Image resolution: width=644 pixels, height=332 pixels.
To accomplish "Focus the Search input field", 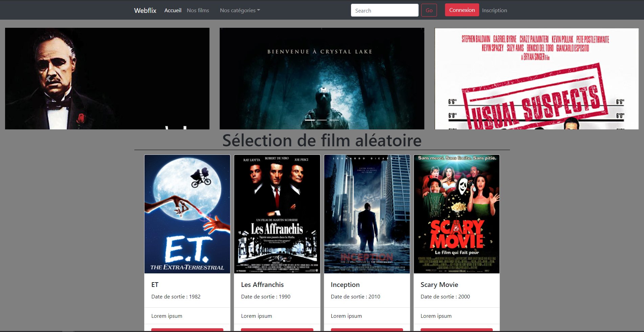I will (x=384, y=10).
